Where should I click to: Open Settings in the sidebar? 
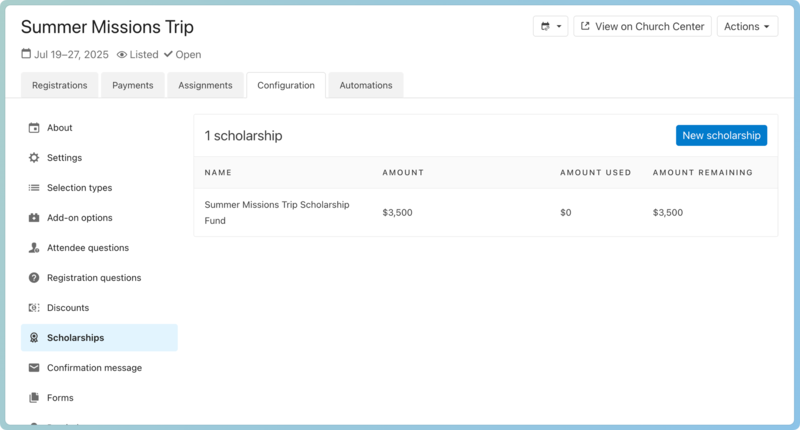99,158
